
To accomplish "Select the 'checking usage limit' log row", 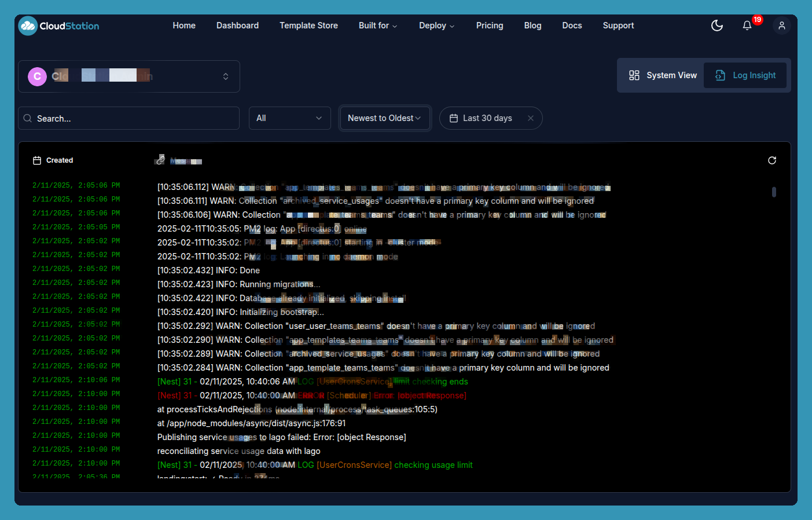I will [x=315, y=465].
